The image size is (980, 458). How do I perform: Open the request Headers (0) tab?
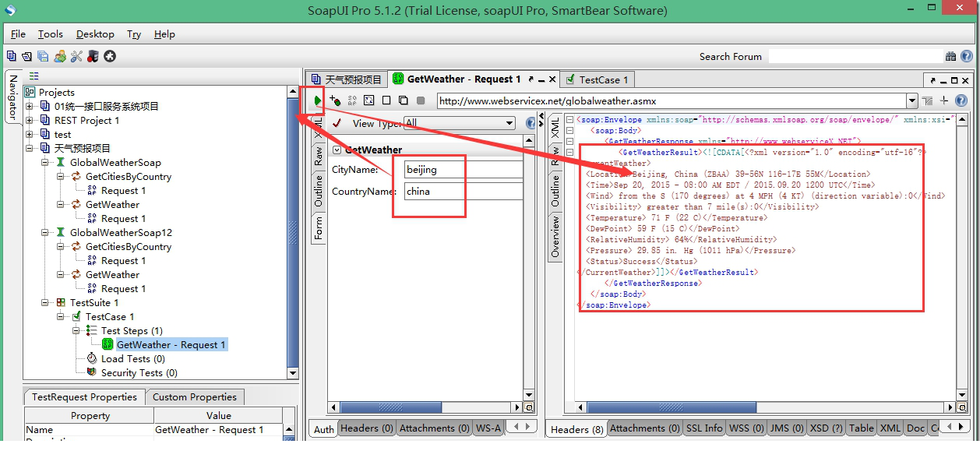tap(366, 428)
